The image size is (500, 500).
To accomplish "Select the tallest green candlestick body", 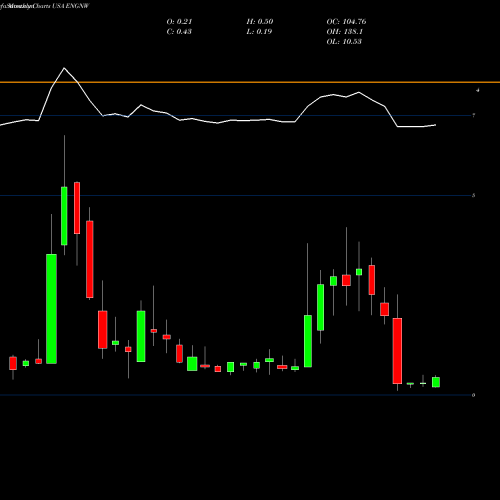I will [x=51, y=309].
